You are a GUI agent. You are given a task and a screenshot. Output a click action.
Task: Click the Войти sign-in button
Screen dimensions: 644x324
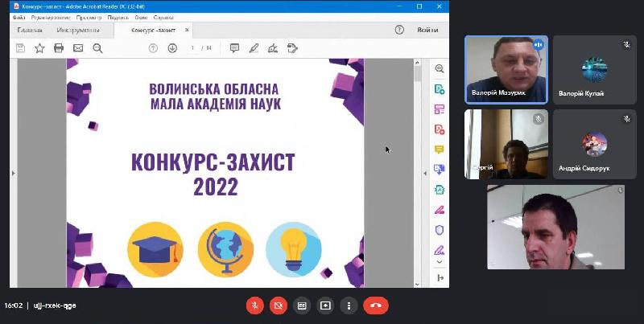point(427,30)
